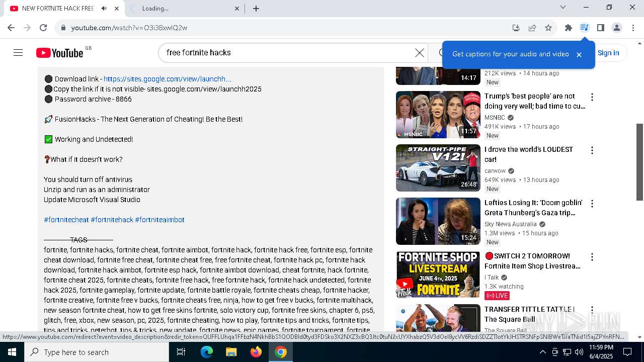
Task: Close the 'NEW FORTNITE HACK FREE' tab
Action: (x=117, y=9)
